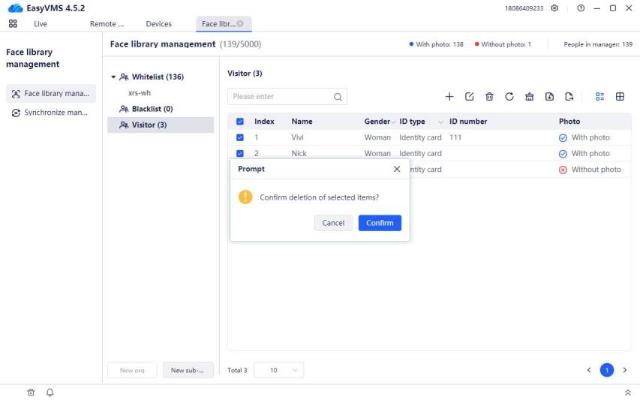This screenshot has width=640, height=400.
Task: Open the page size 10 dropdown
Action: click(279, 370)
